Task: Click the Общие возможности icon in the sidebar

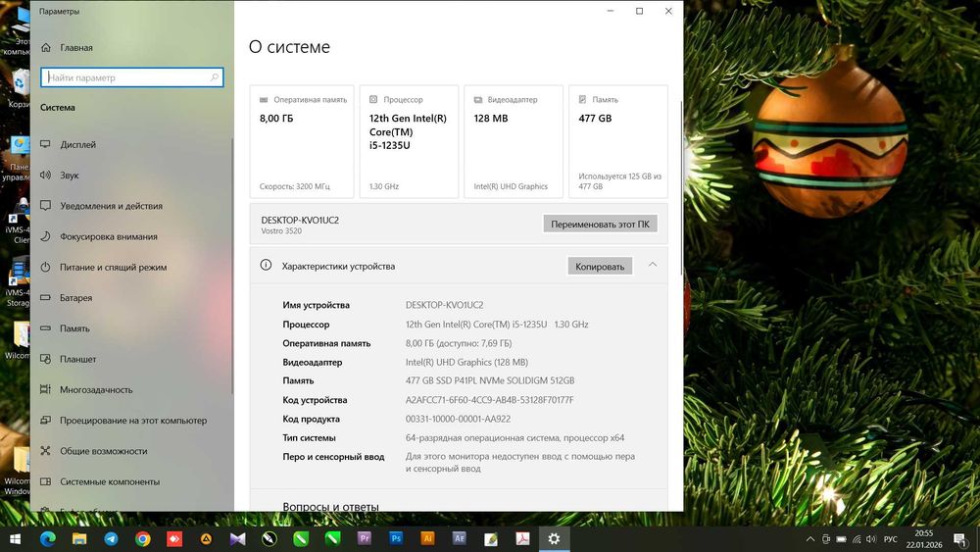Action: (x=45, y=451)
